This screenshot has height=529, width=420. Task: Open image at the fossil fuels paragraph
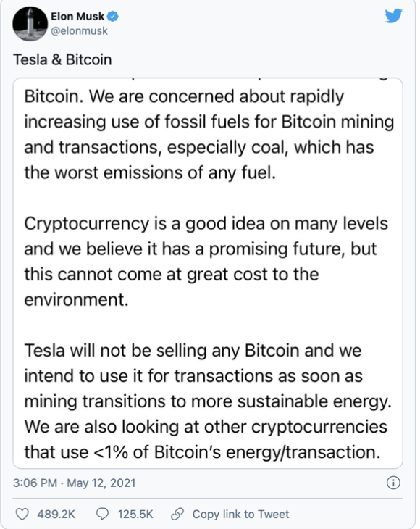click(x=209, y=135)
